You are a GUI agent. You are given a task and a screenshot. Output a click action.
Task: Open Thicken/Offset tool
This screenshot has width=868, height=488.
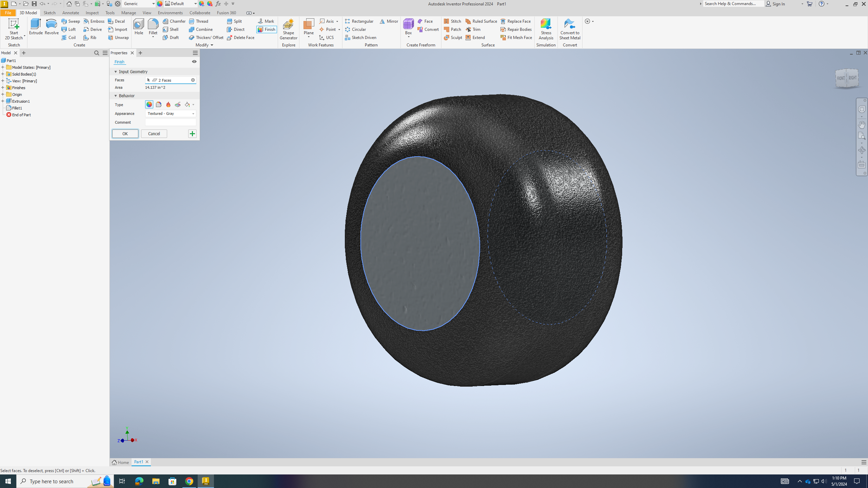point(206,38)
